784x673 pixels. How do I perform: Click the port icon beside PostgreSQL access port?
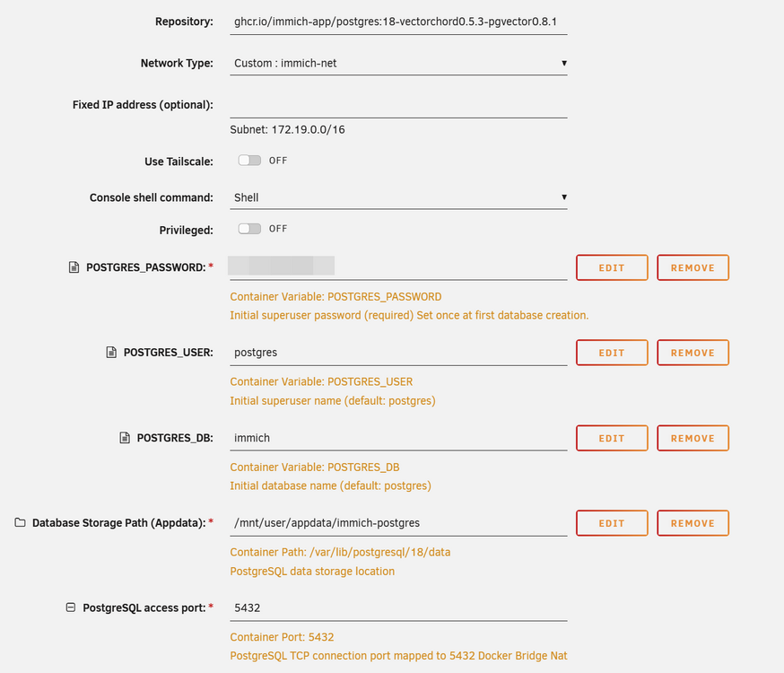click(71, 607)
